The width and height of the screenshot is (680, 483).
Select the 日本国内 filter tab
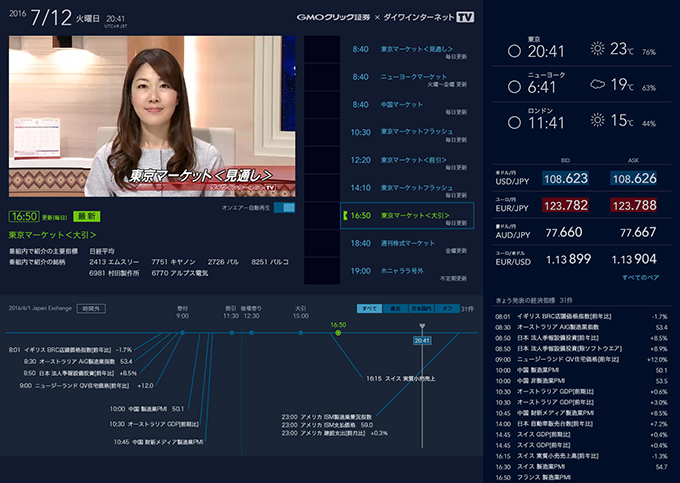[421, 309]
